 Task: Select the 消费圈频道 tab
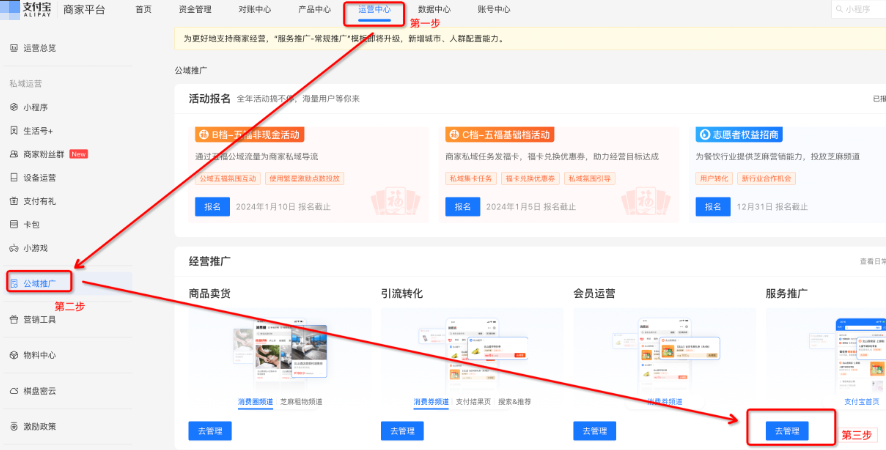click(255, 402)
